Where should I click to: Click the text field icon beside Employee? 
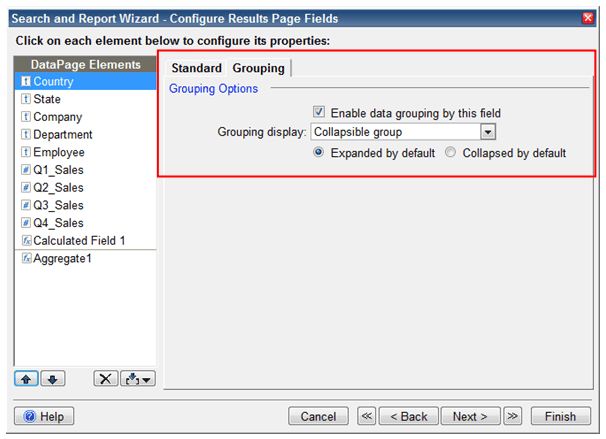26,152
